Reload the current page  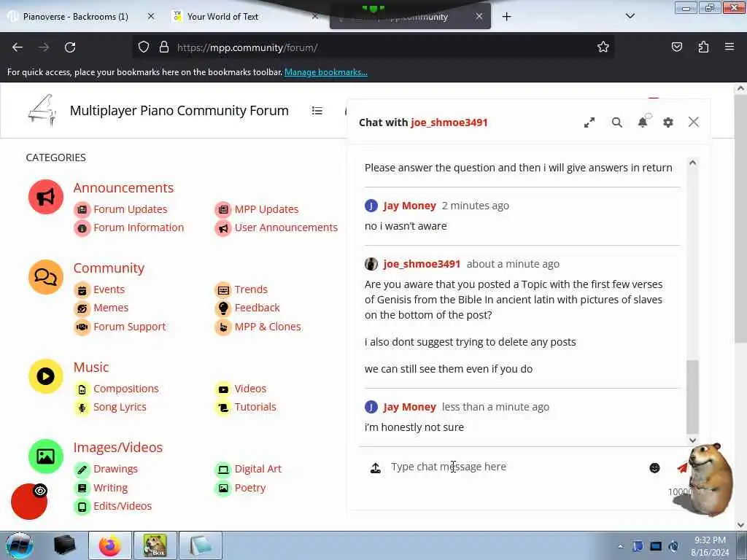[70, 47]
